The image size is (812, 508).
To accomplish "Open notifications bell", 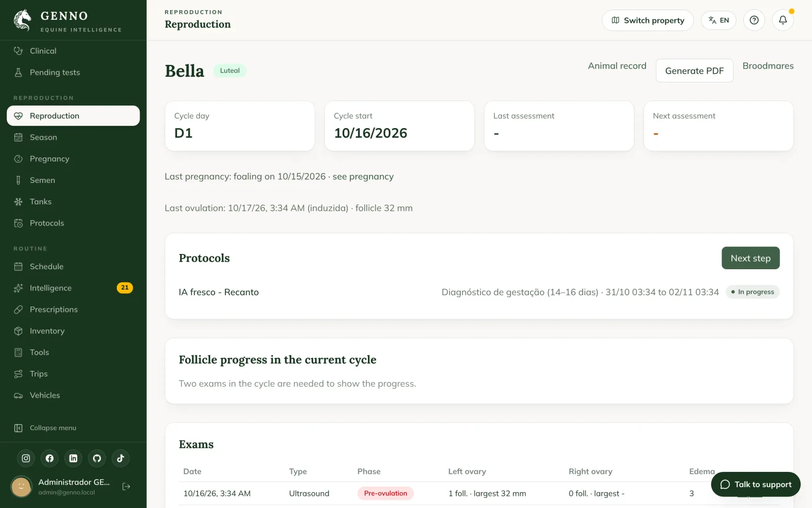I will pyautogui.click(x=783, y=20).
